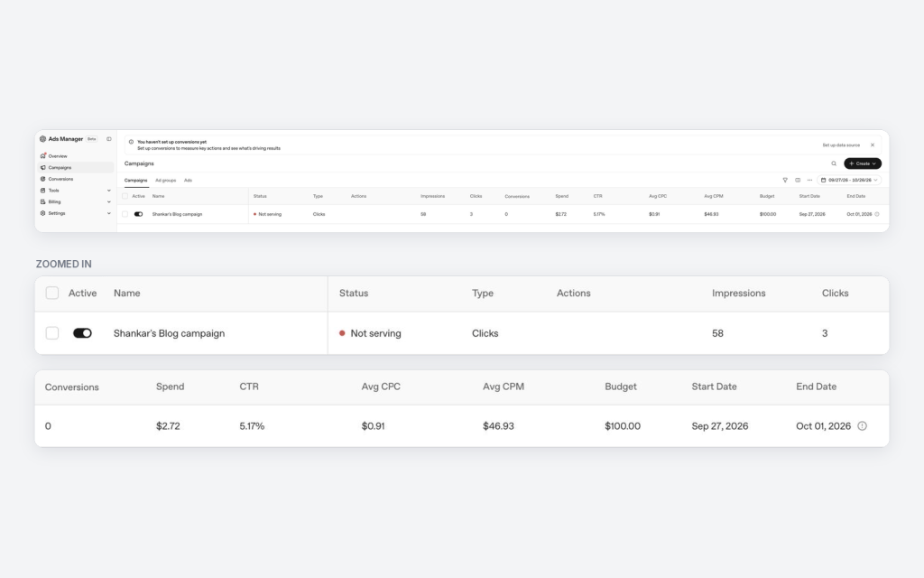Click the Status column header in zoomed-in view
This screenshot has width=924, height=578.
pos(354,294)
